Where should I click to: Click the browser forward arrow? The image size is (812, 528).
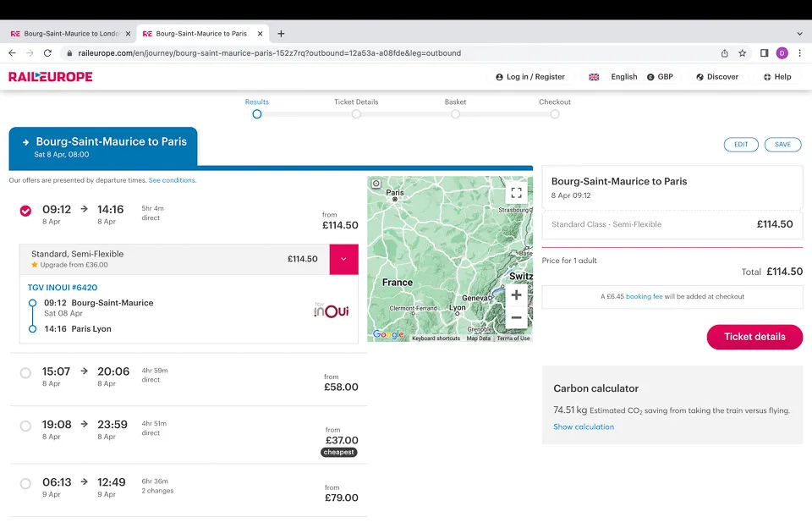[x=30, y=52]
